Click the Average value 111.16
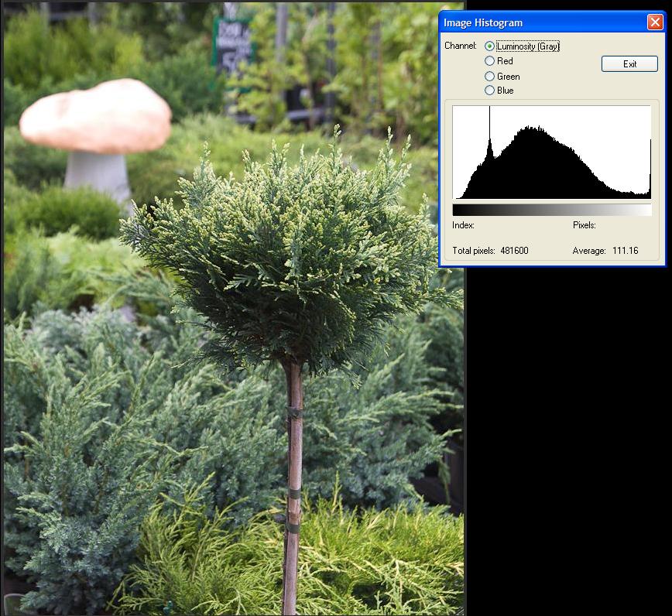This screenshot has width=672, height=616. [x=626, y=251]
